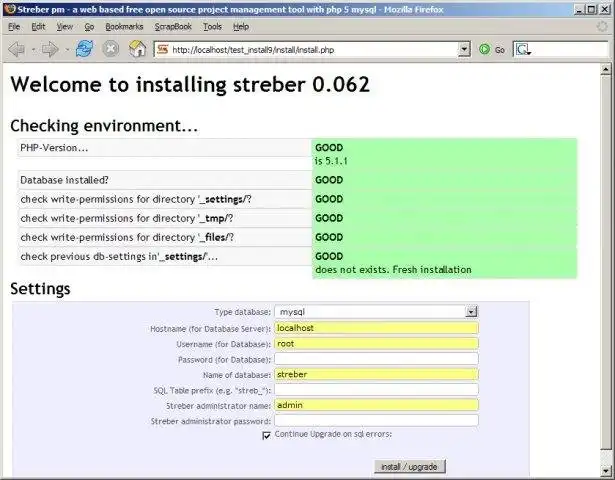
Task: Open the Bookmarks menu
Action: click(124, 27)
